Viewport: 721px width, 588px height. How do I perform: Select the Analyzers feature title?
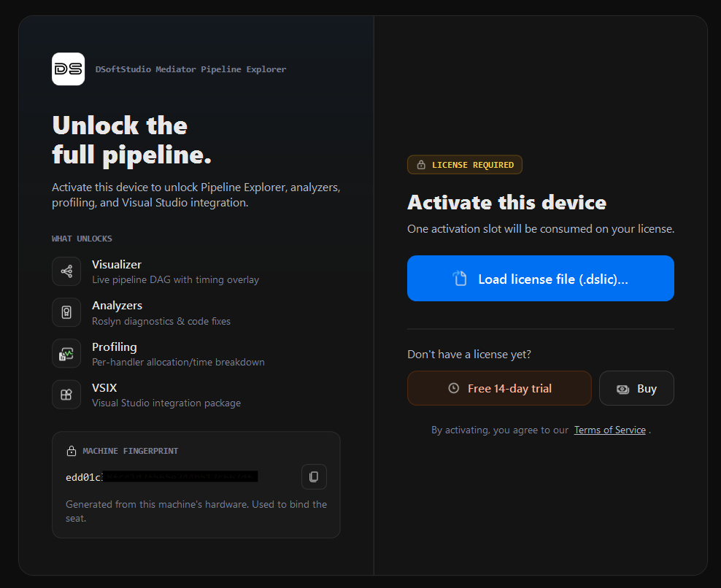point(117,306)
